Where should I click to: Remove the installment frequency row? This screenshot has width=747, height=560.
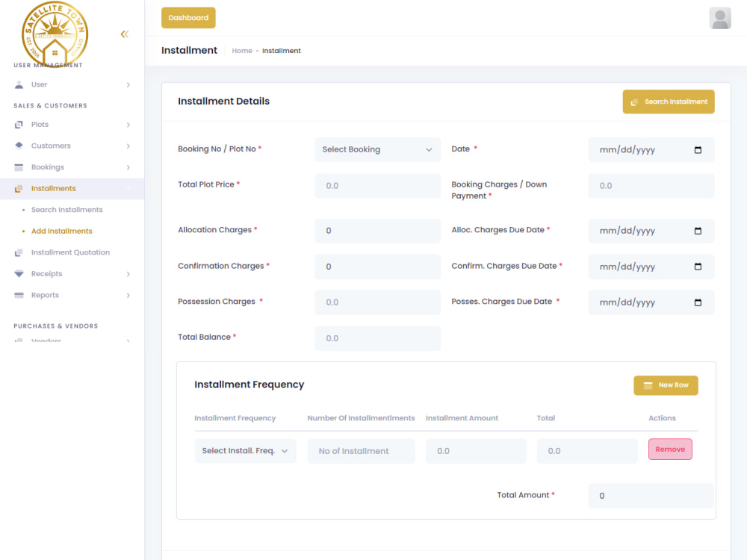[x=670, y=449]
